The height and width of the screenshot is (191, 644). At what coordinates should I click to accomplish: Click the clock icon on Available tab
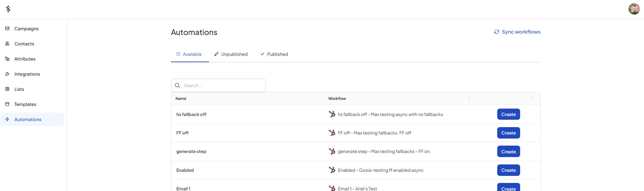click(178, 54)
